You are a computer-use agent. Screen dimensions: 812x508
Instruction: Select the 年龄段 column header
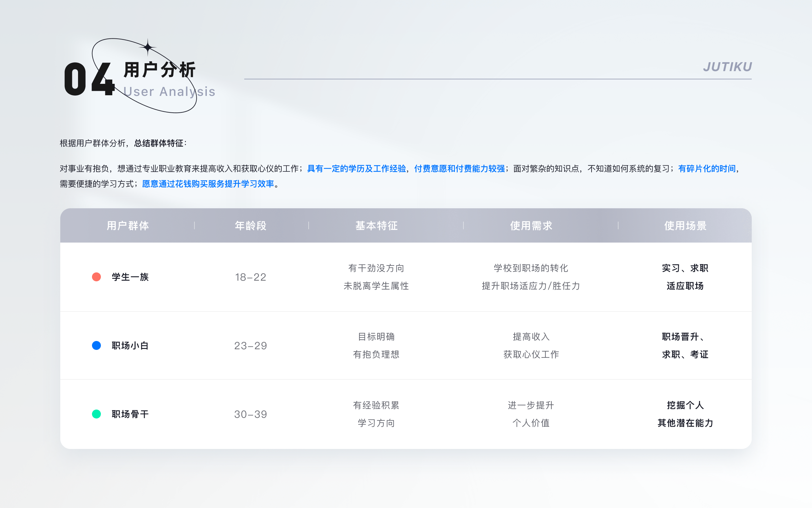251,226
